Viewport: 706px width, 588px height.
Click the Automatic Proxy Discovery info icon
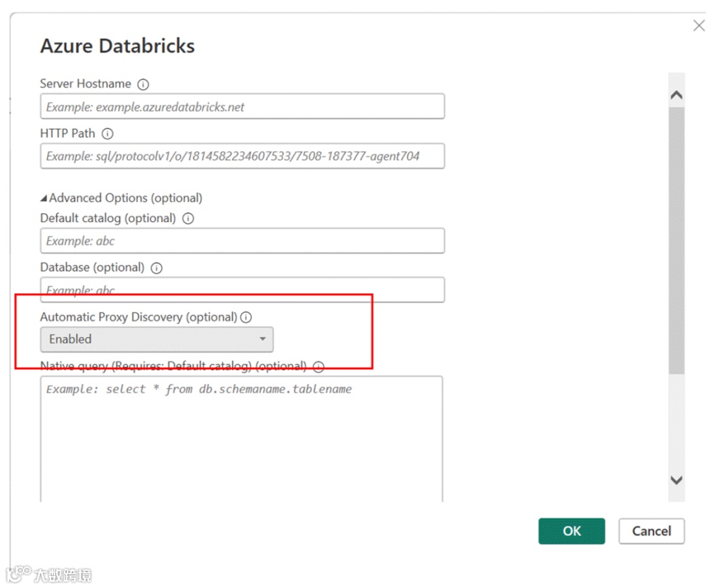tap(246, 317)
